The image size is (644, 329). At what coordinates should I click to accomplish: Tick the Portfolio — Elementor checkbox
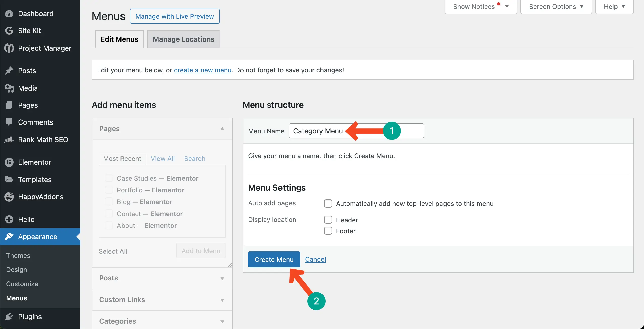click(109, 190)
